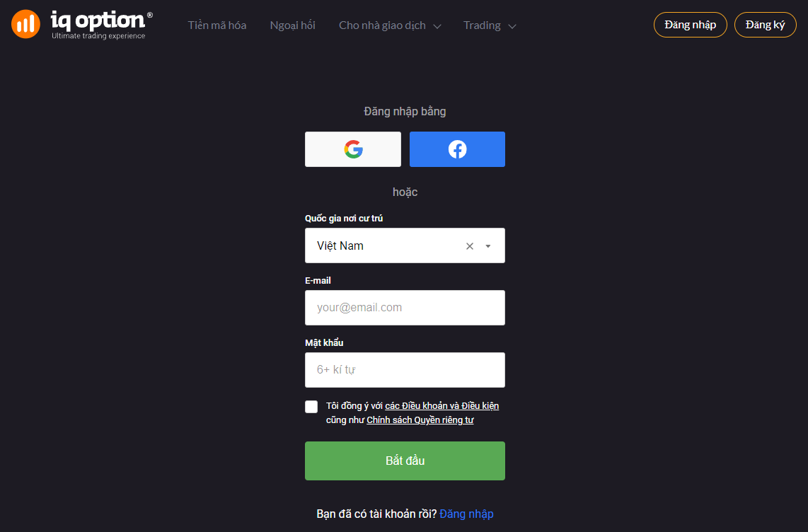Sign in with the Facebook icon button
The width and height of the screenshot is (808, 532).
click(x=457, y=149)
